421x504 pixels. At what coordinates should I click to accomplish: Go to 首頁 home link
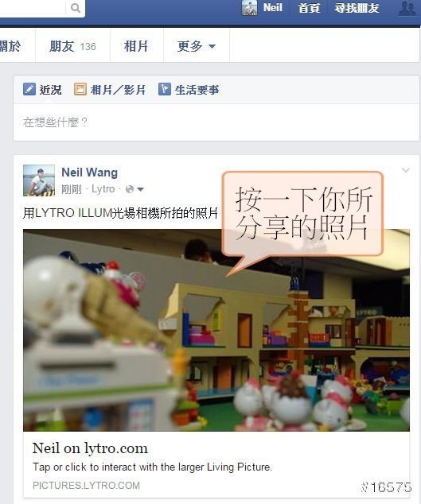pos(309,8)
